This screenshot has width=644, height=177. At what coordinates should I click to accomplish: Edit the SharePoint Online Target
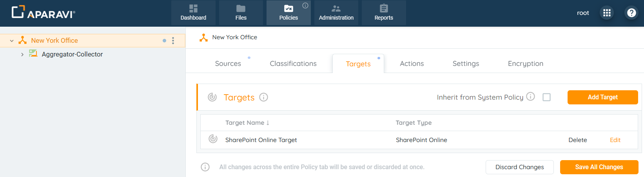615,140
